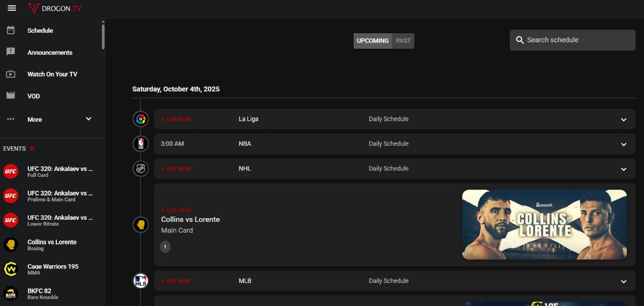The image size is (644, 306).
Task: Switch to the UPCOMING schedule view
Action: [x=372, y=41]
